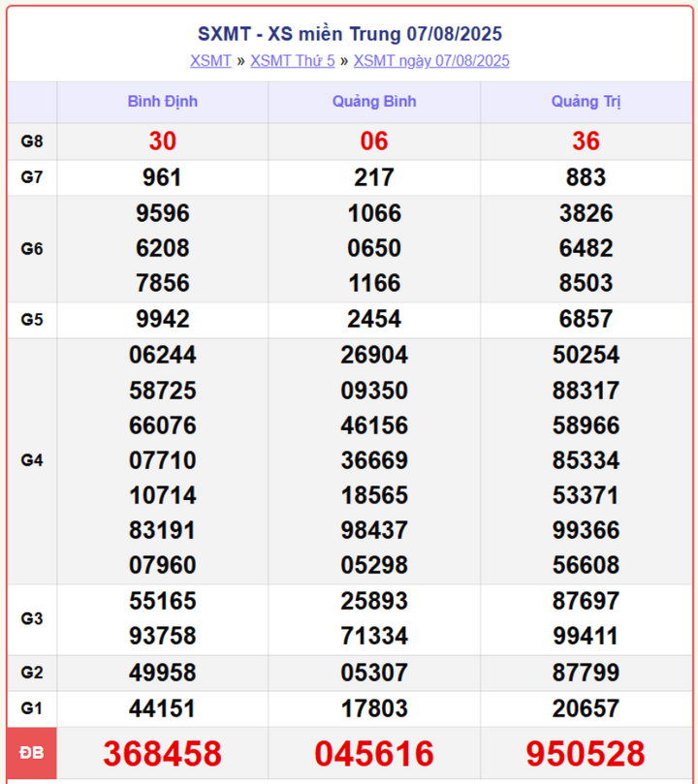Click G4 number 88317

tap(586, 391)
